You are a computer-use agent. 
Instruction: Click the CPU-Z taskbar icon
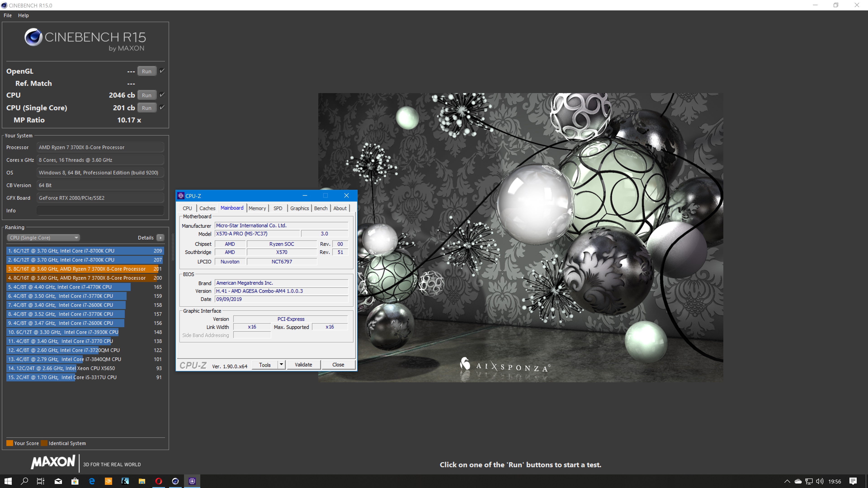coord(192,481)
